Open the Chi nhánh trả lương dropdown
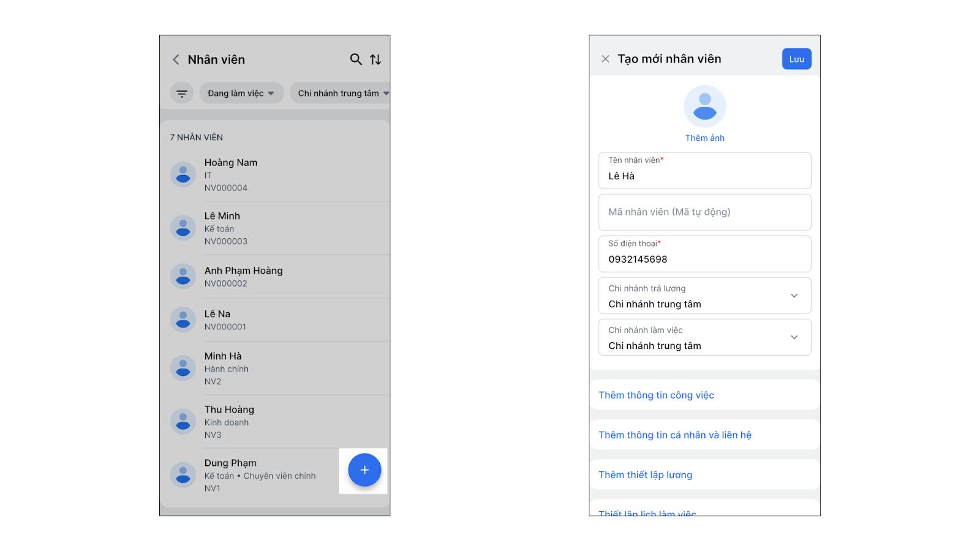The width and height of the screenshot is (980, 551). click(705, 296)
